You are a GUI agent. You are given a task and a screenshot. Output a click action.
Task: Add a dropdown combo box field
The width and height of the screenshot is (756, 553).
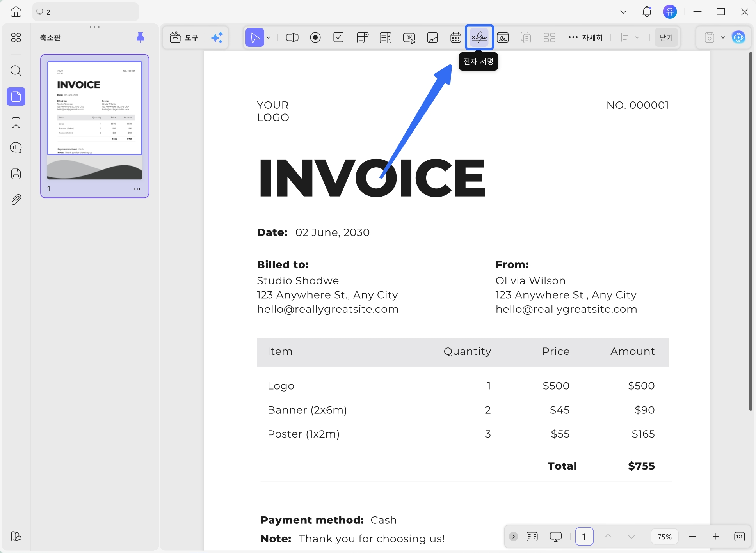tap(362, 37)
